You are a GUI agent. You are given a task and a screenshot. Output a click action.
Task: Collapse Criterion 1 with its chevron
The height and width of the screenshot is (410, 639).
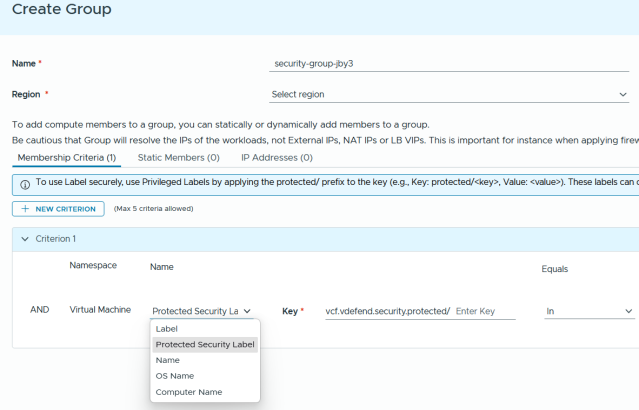(x=25, y=239)
